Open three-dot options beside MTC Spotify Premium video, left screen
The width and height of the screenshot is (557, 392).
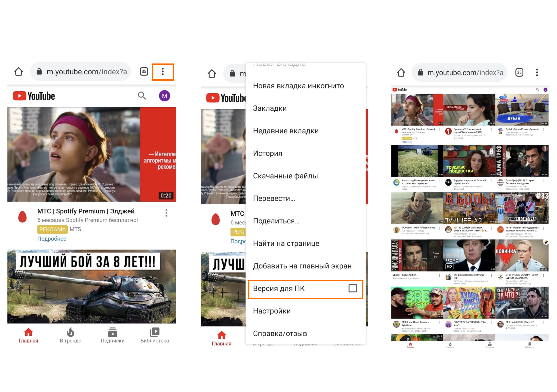(166, 213)
